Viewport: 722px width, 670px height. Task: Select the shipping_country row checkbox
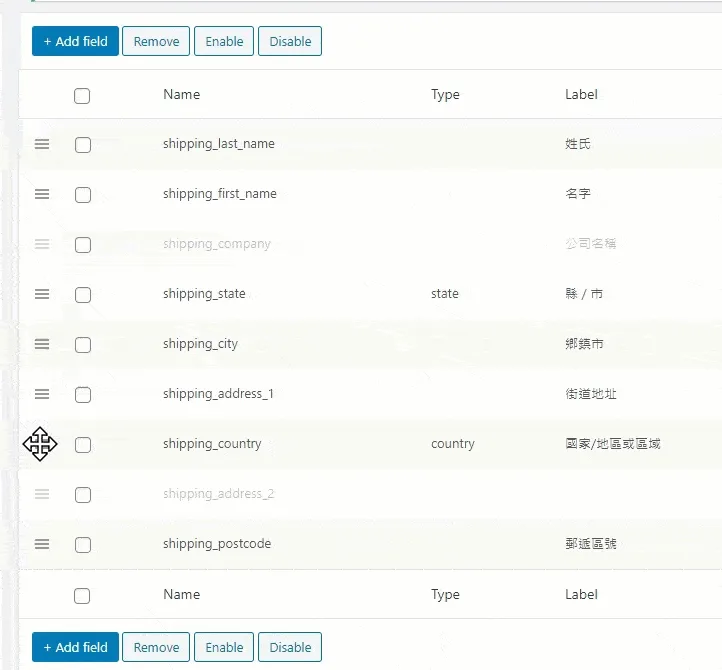point(83,445)
